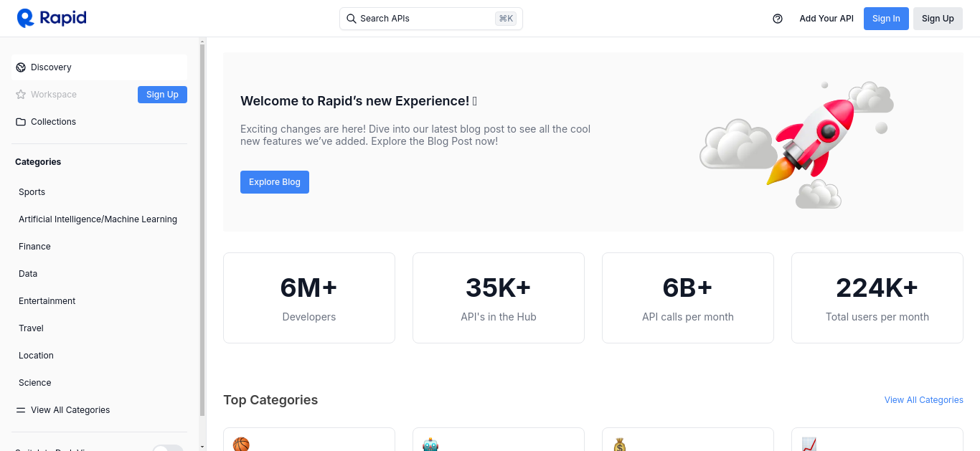Click the 224K+ Total users card

(x=877, y=298)
